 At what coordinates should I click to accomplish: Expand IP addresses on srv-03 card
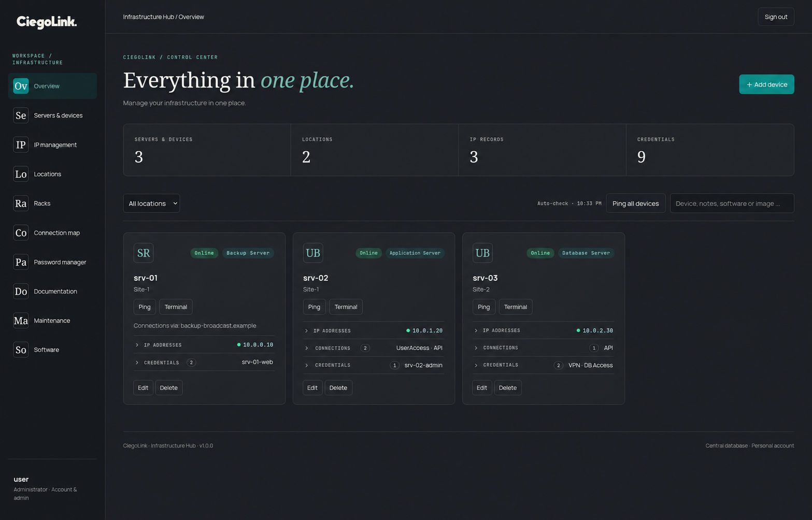point(543,330)
